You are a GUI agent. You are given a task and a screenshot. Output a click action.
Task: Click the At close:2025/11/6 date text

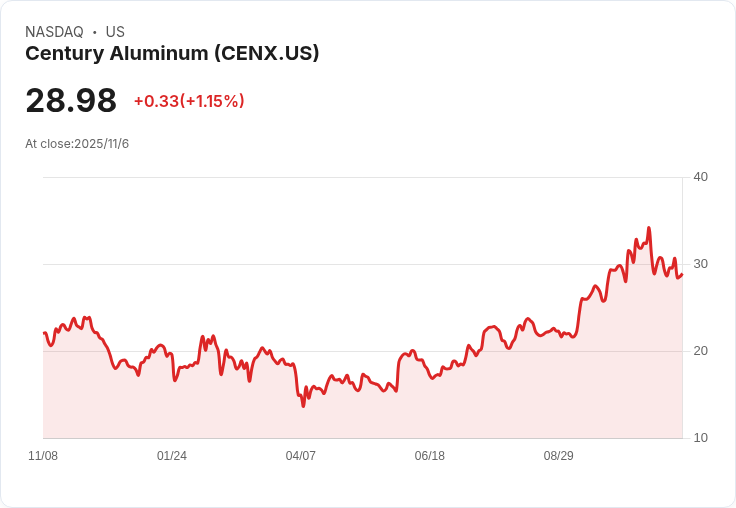77,144
